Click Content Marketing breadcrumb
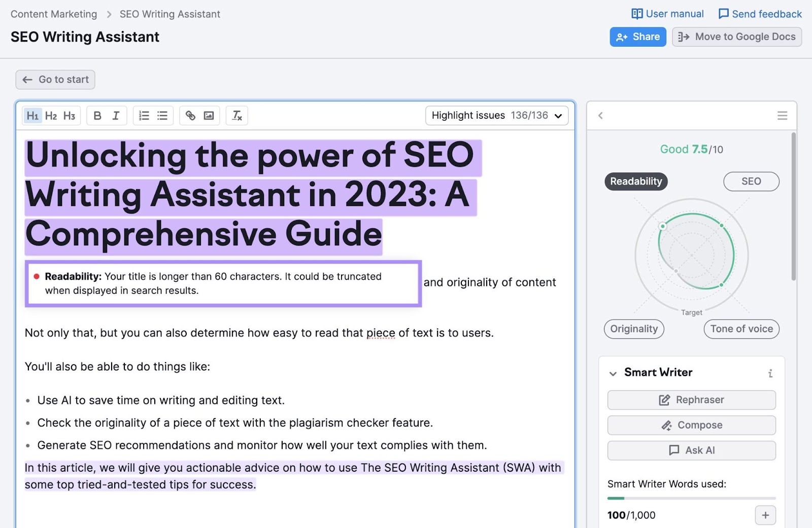 [54, 14]
